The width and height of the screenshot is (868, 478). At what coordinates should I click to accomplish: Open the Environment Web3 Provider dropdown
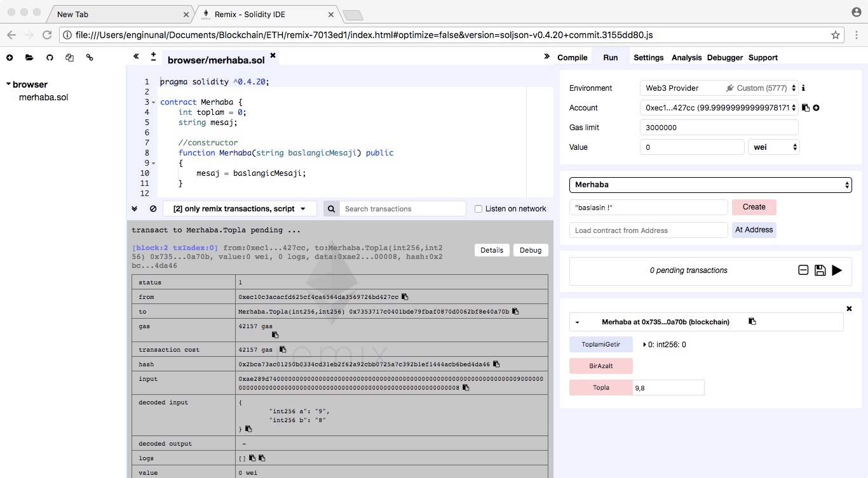(x=719, y=88)
